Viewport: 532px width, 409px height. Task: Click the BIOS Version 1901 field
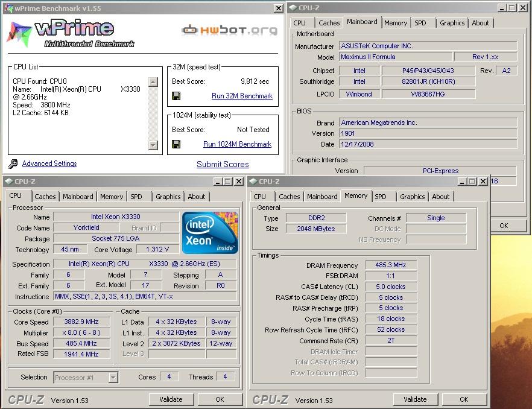[428, 133]
